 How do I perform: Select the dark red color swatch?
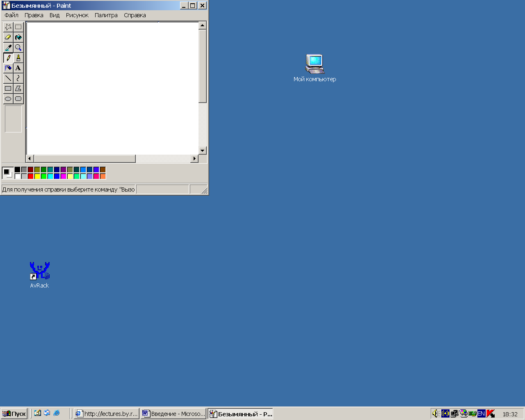31,169
